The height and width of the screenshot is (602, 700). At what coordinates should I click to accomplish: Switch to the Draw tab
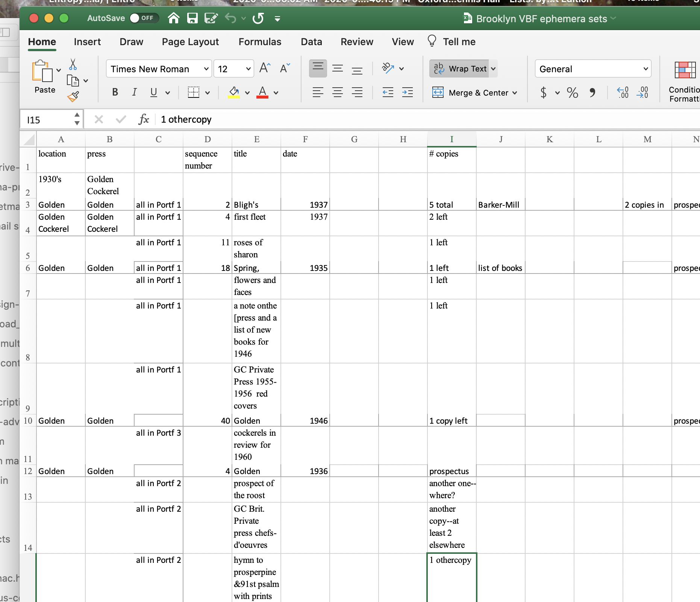point(131,42)
